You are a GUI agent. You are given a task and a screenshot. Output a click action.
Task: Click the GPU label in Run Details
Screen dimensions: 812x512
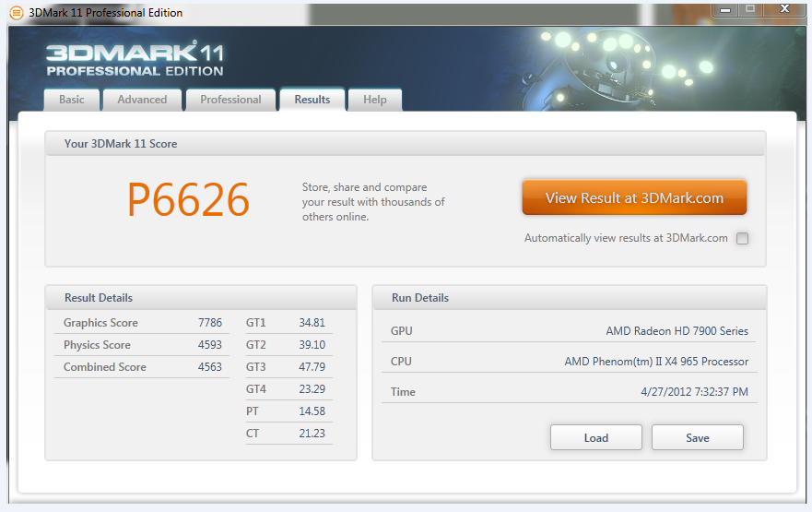[x=401, y=331]
